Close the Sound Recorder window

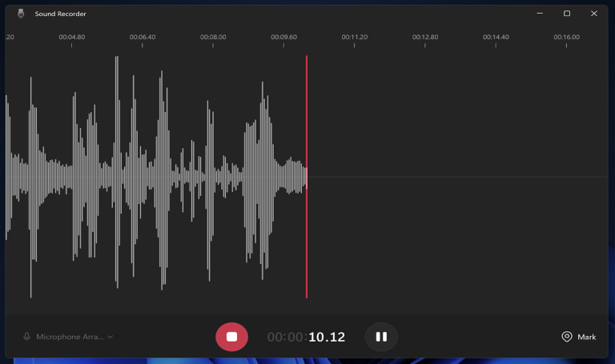594,14
